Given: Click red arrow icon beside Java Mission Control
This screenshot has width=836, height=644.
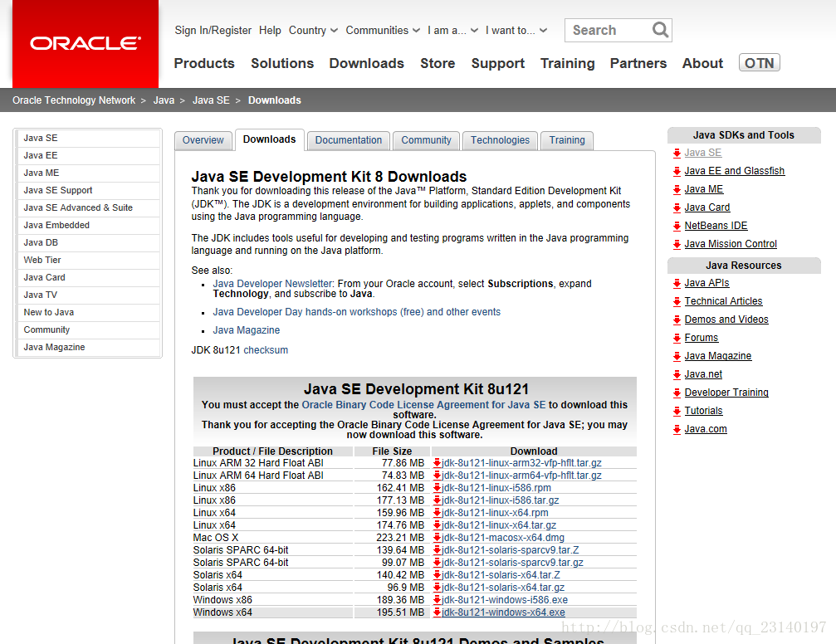Looking at the screenshot, I should pyautogui.click(x=677, y=244).
